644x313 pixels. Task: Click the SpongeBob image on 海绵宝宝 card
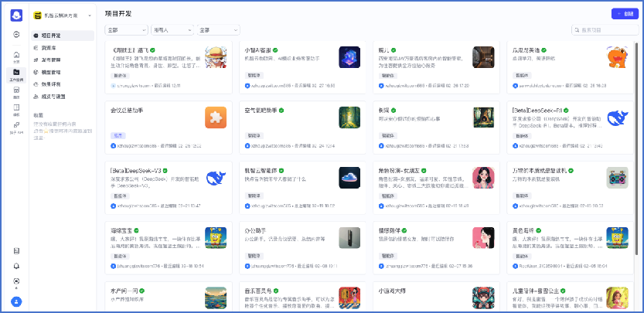click(216, 238)
